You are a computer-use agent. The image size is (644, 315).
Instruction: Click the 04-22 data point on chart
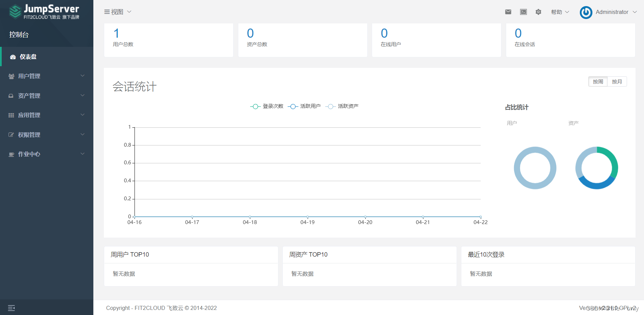pos(480,217)
